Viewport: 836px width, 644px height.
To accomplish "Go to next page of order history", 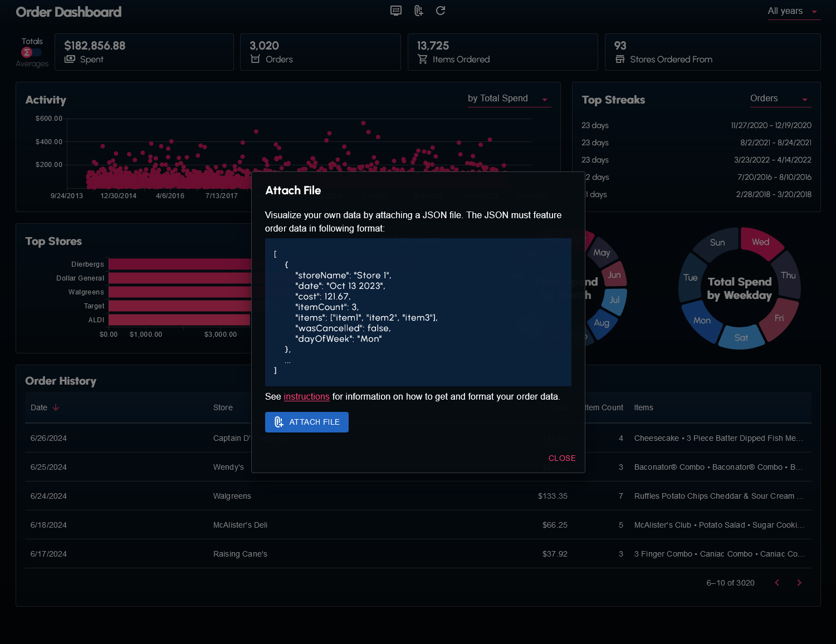I will (799, 583).
